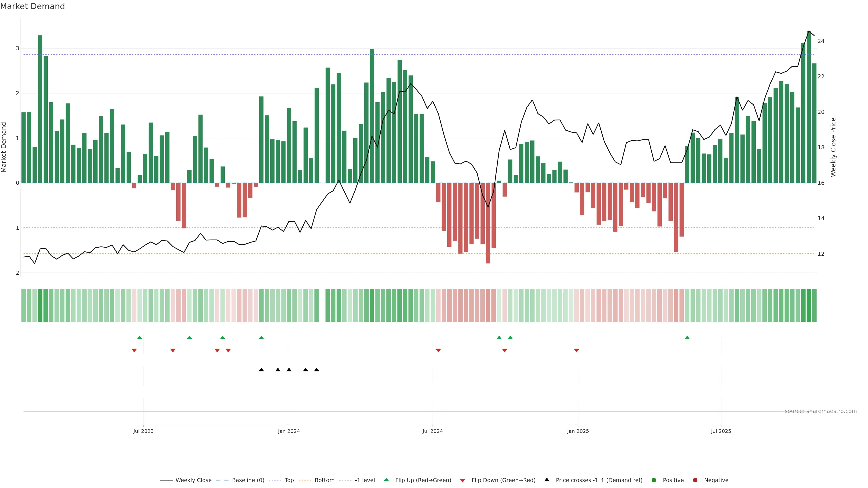Click the red Negative dot in the legend
This screenshot has height=488, width=868.
tap(695, 480)
